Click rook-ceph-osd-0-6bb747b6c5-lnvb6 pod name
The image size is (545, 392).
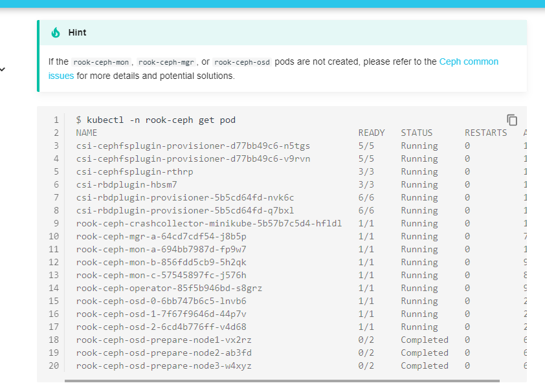(161, 301)
